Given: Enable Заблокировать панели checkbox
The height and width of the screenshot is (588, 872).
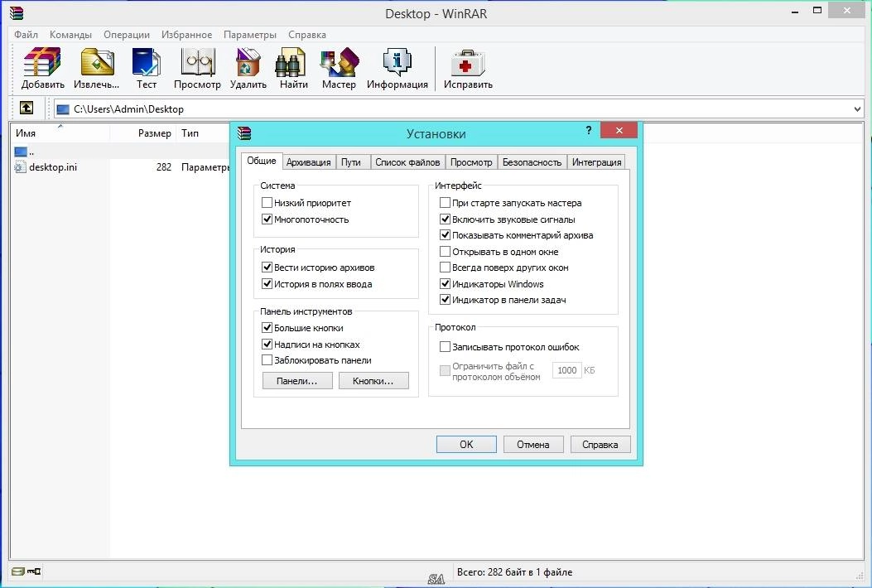Looking at the screenshot, I should click(267, 360).
